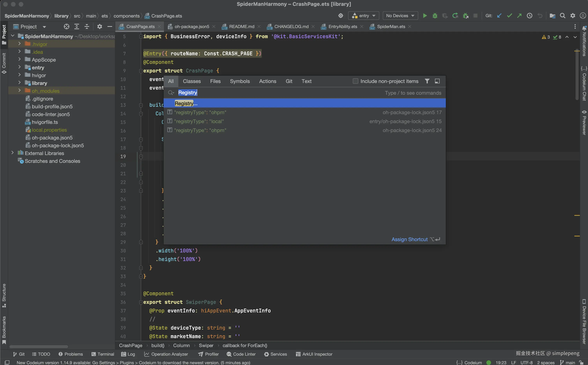Click the Search Everywhere magnifier icon
The width and height of the screenshot is (588, 365).
tap(562, 16)
